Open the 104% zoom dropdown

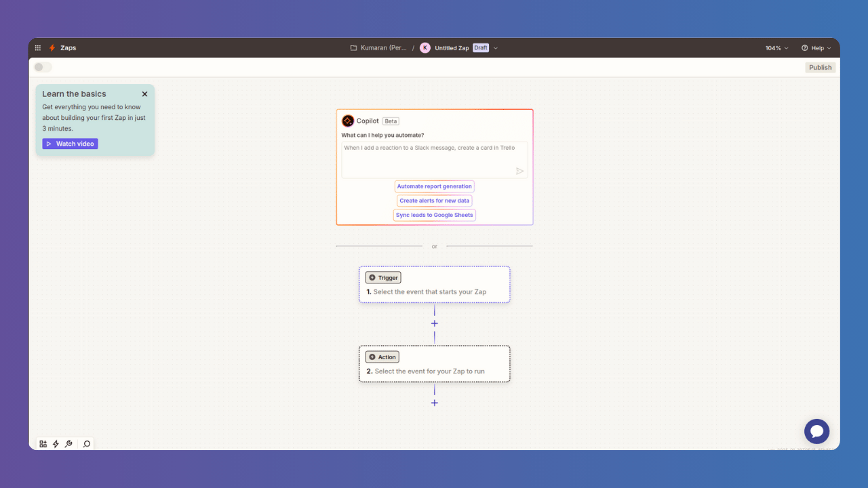coord(777,48)
